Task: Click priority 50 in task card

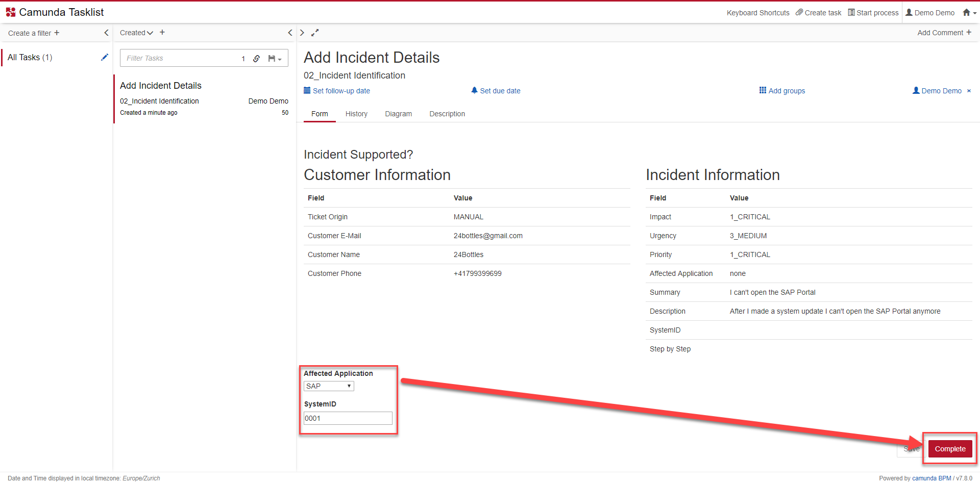Action: click(285, 113)
